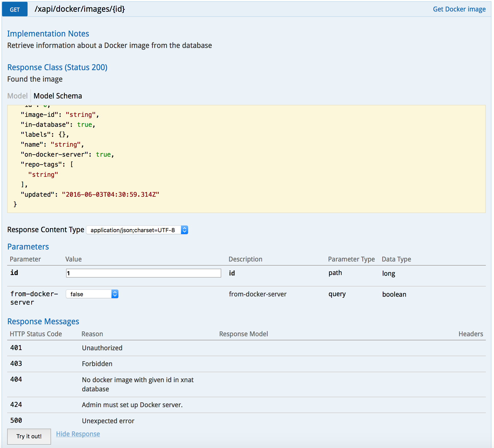Click the Get Docker image summary link
This screenshot has width=494, height=448.
coord(459,9)
